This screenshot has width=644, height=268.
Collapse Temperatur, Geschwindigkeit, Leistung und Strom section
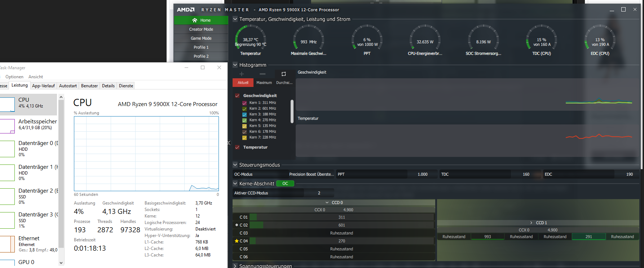click(x=235, y=19)
